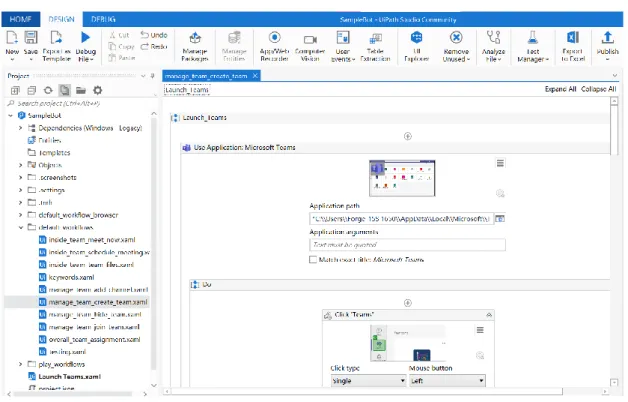
Task: Toggle show all files in Project panel
Action: 64,90
